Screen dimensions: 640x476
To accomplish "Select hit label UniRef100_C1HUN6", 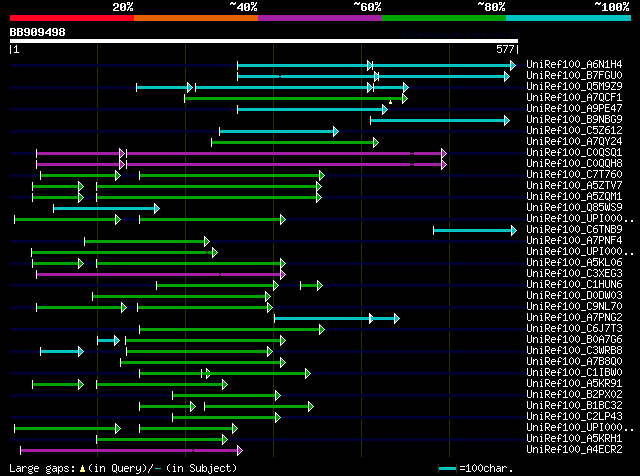I will [x=574, y=285].
